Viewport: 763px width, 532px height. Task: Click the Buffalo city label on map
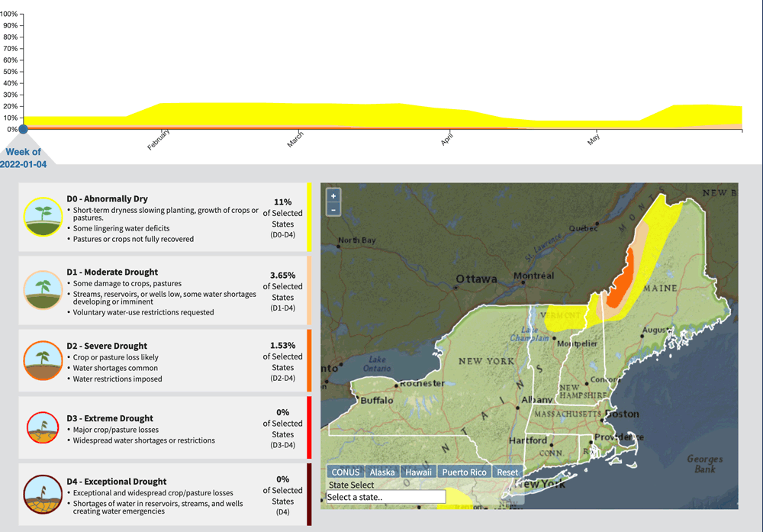[x=377, y=400]
